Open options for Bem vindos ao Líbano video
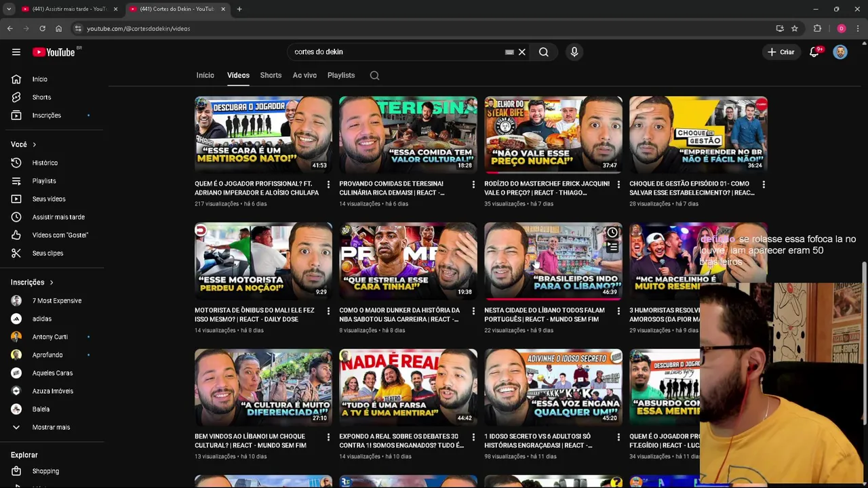868x488 pixels. coord(328,437)
